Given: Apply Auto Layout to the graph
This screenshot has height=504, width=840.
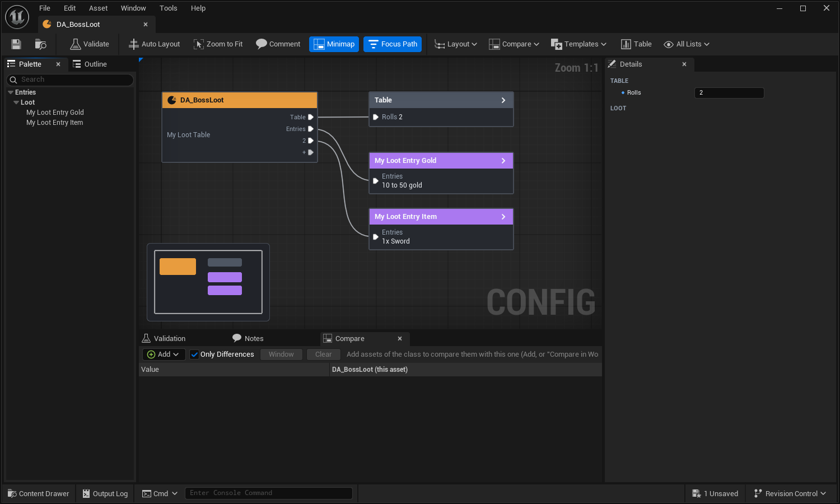Looking at the screenshot, I should coord(155,44).
